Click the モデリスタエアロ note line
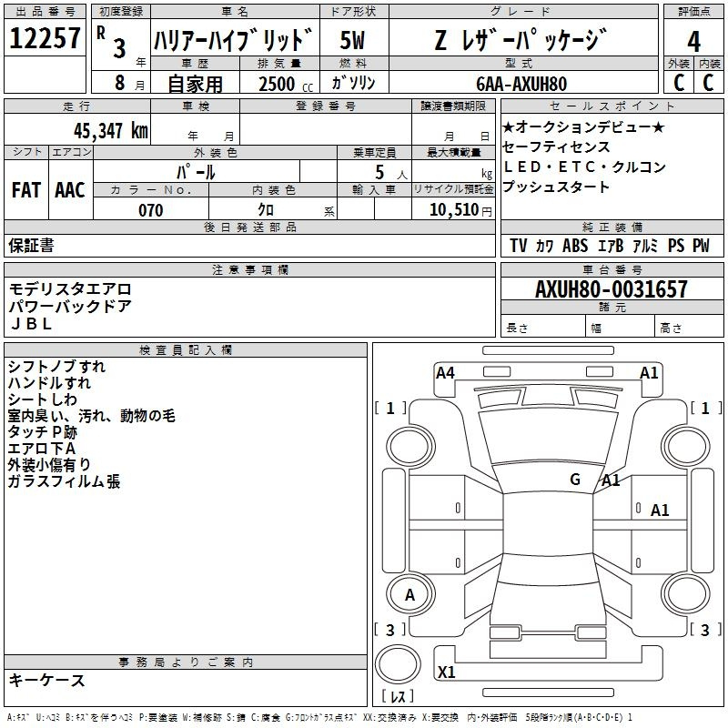Viewport: 728px width, 728px height. (x=70, y=288)
